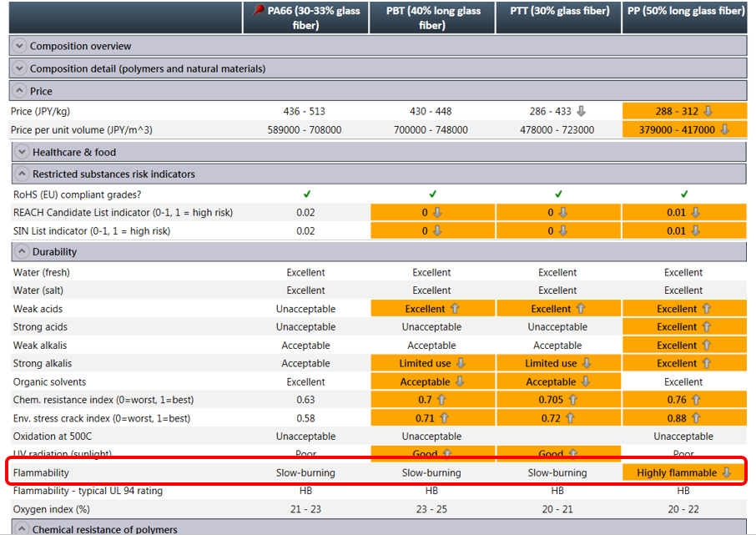
Task: Collapse Restricted substances risk indicators section
Action: coord(22,174)
